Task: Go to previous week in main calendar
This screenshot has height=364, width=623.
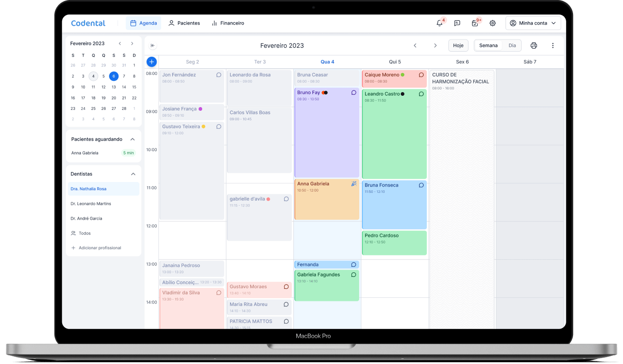Action: click(x=415, y=45)
